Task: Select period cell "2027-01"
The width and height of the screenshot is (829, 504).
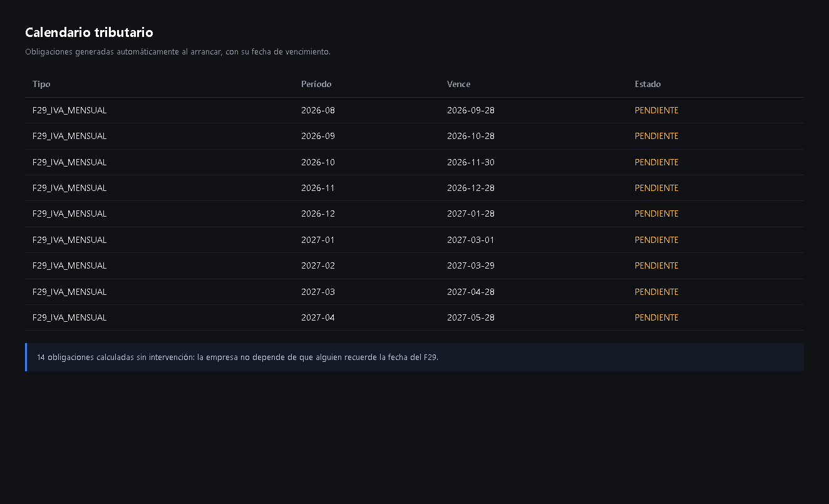Action: click(318, 240)
